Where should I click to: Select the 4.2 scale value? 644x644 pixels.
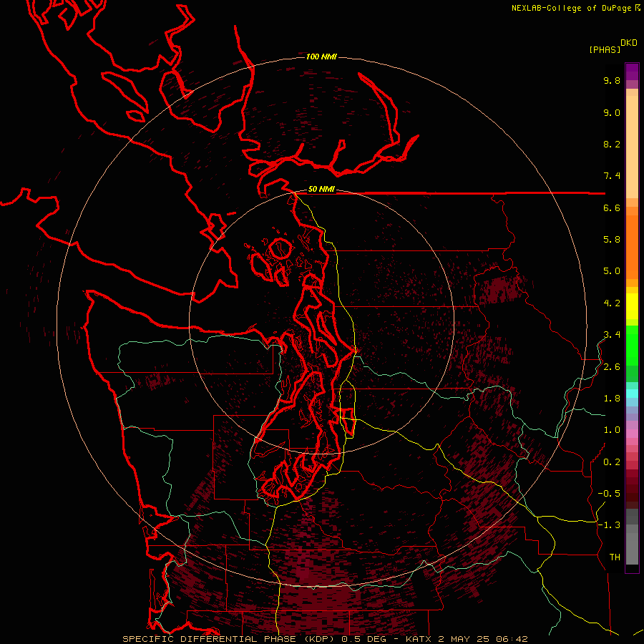pos(612,303)
